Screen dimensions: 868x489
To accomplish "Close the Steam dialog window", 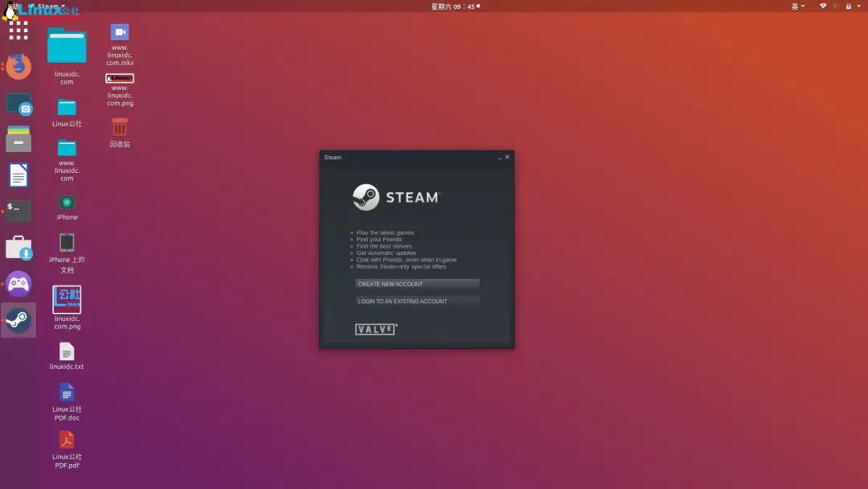I will coord(507,158).
